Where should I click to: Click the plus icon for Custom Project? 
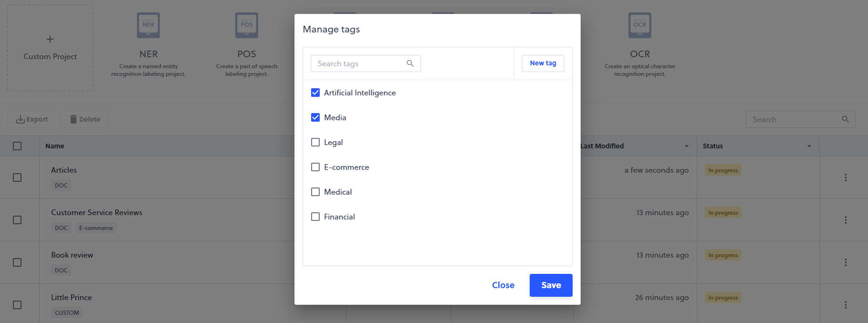(50, 39)
